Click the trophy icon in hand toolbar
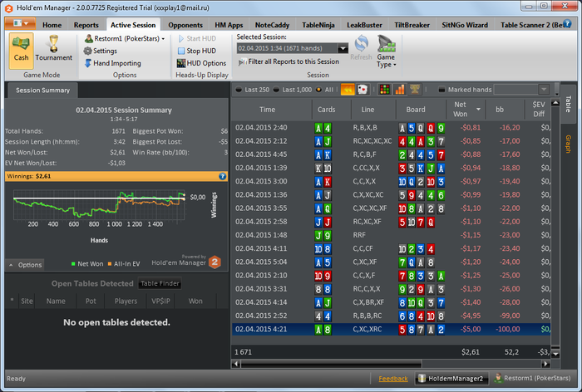Viewport: 582px width, 392px height. tap(415, 90)
